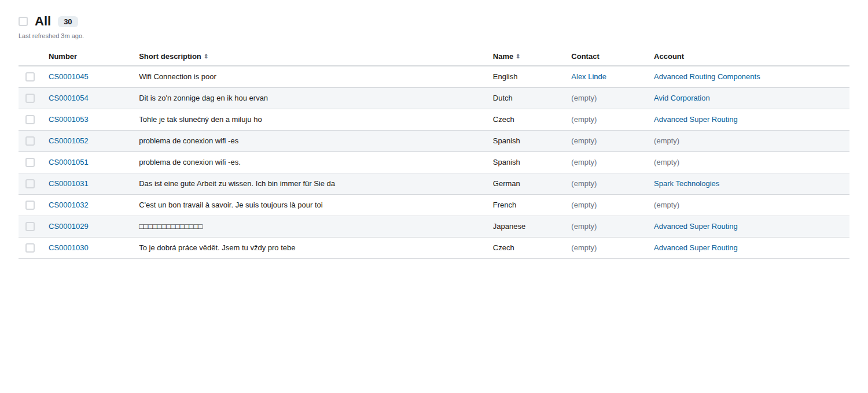Click description in row CS0001051
Image resolution: width=868 pixels, height=393 pixels.
(190, 162)
